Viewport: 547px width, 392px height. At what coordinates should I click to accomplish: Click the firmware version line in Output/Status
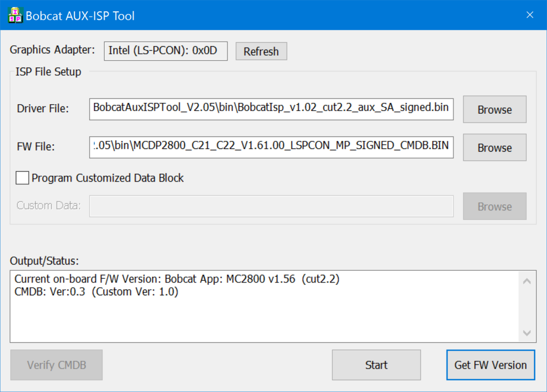[176, 279]
